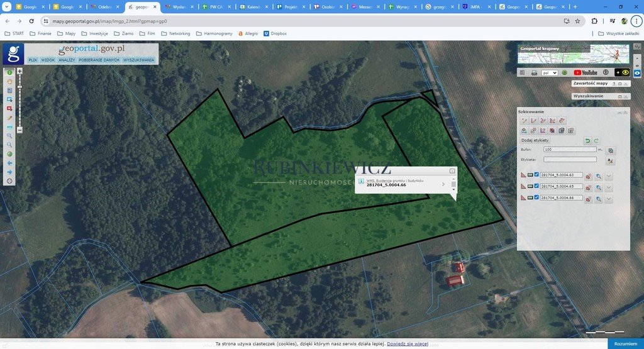Viewport: 644px width, 349px height.
Task: Uncheck the 281704_5.0004.63 sketch checkbox
Action: pos(536,175)
